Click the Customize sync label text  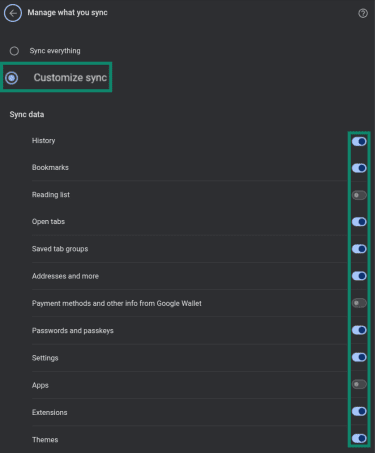[70, 77]
